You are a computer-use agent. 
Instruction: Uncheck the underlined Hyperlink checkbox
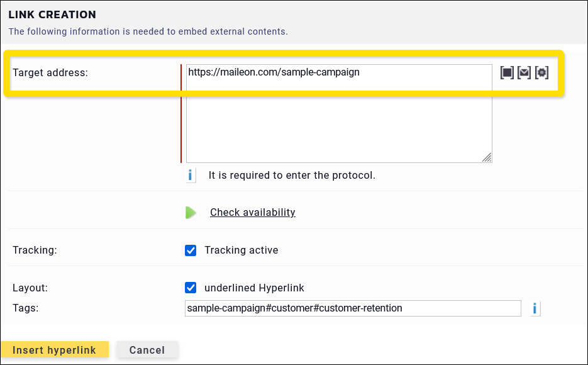click(x=191, y=288)
